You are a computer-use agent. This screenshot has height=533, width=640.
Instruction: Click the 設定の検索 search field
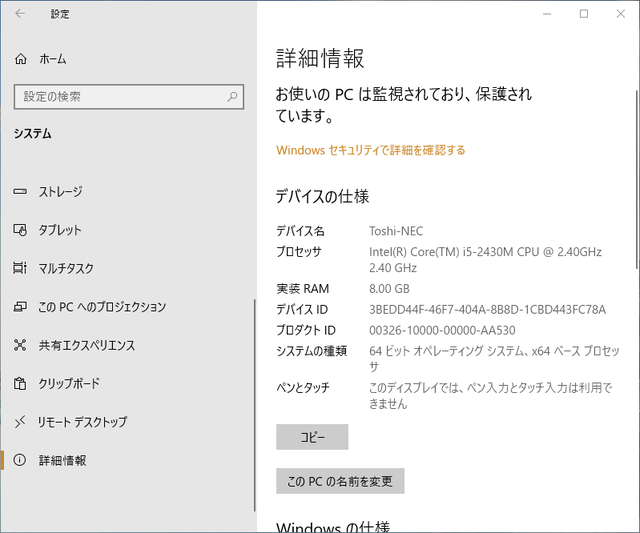tap(129, 97)
